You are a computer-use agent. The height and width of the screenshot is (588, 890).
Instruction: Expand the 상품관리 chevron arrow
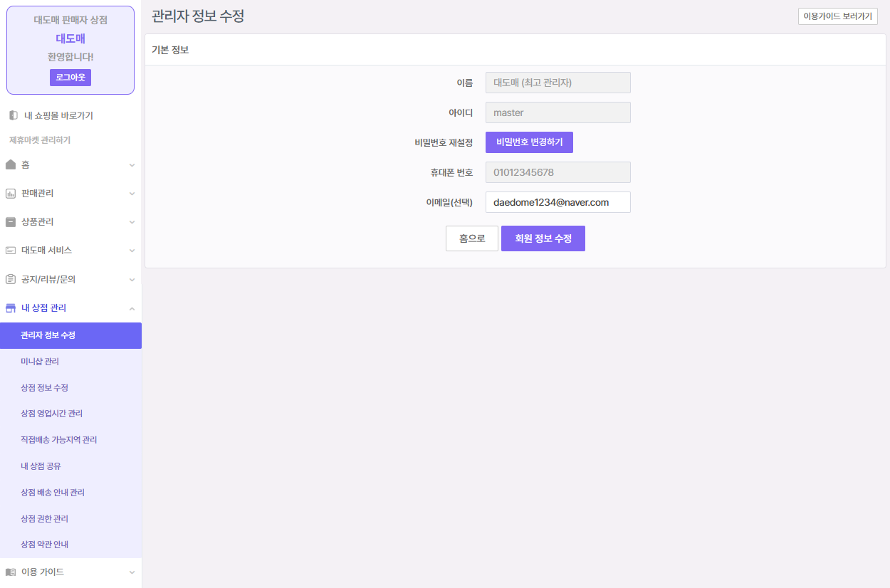132,222
